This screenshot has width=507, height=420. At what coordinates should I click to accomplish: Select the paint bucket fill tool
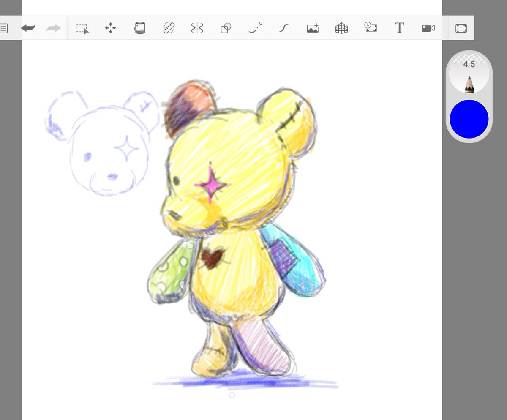pos(139,28)
